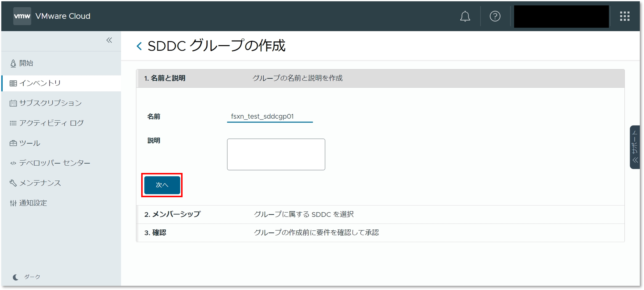Expand step 1. 名前と説明 header
The height and width of the screenshot is (290, 644).
pos(380,78)
